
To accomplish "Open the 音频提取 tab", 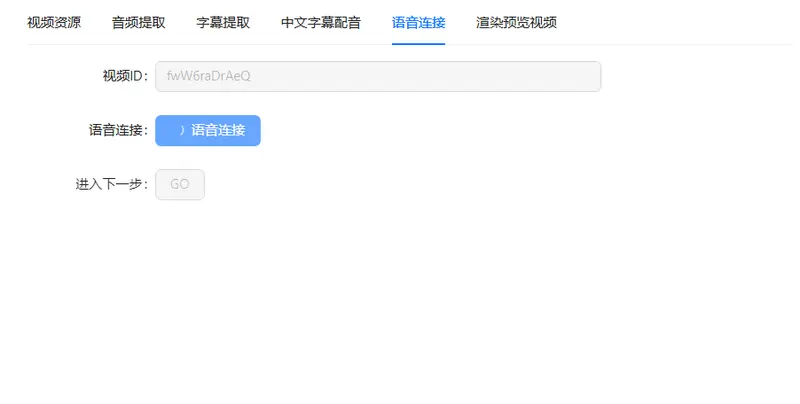I will pyautogui.click(x=139, y=22).
